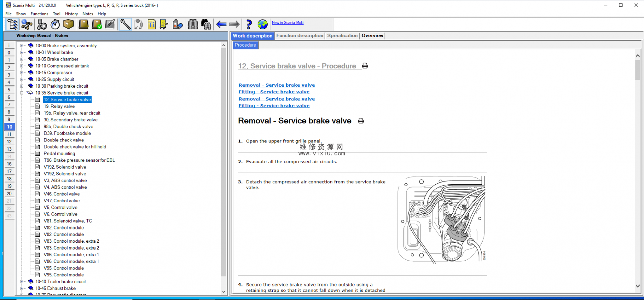The image size is (644, 300).
Task: Open the stopwatch standard times icon
Action: coord(55,24)
